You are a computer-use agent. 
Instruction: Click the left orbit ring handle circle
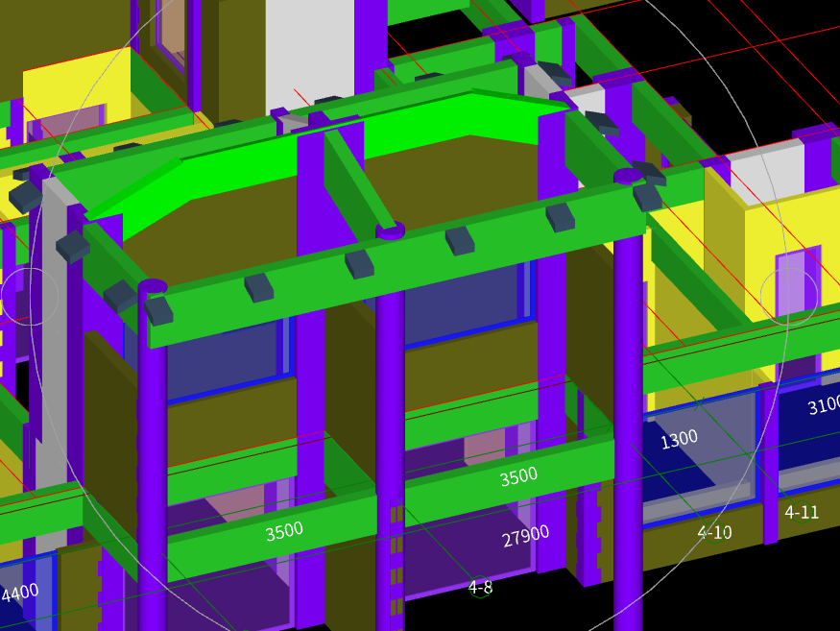click(x=30, y=297)
